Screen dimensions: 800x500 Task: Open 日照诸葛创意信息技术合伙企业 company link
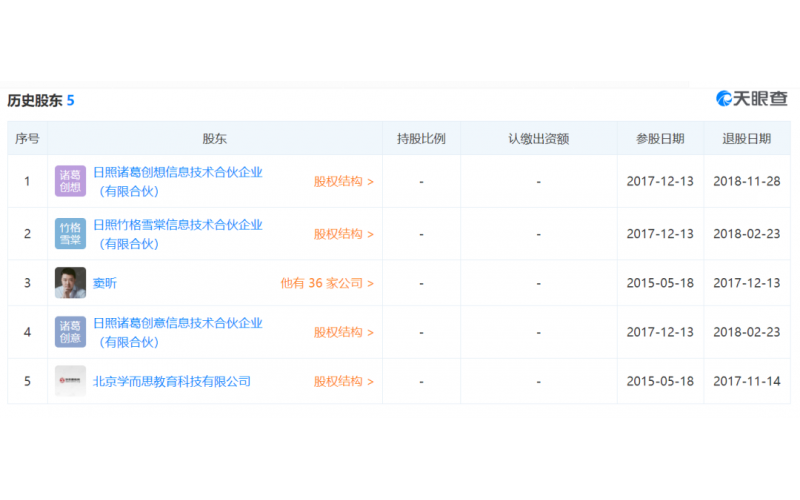click(x=177, y=323)
